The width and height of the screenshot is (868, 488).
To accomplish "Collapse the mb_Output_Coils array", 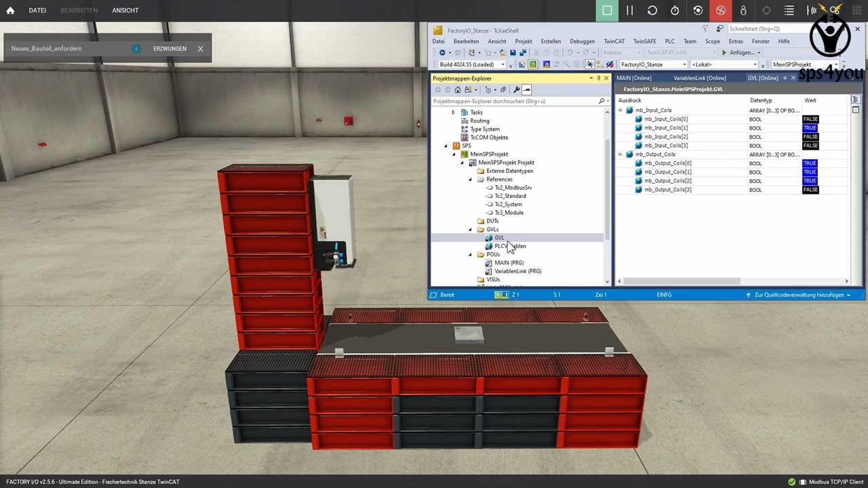I will coord(620,155).
